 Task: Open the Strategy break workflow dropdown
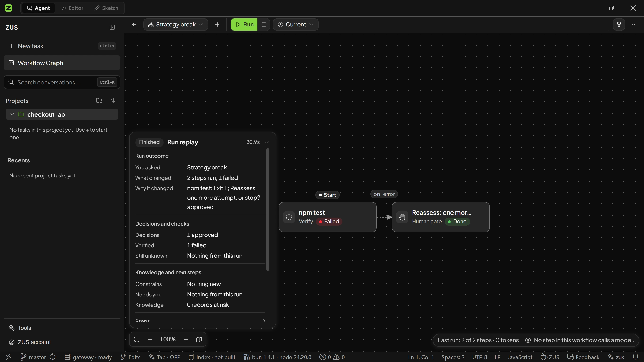[x=176, y=25]
